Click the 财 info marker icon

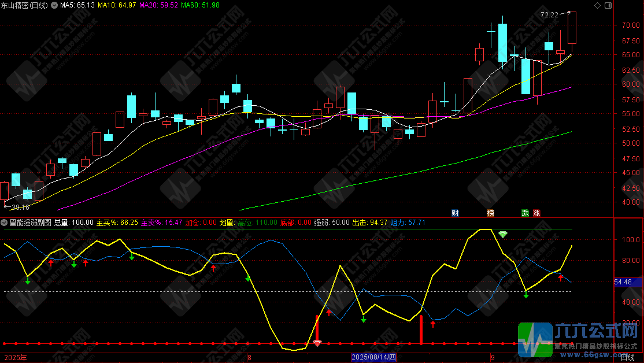455,213
